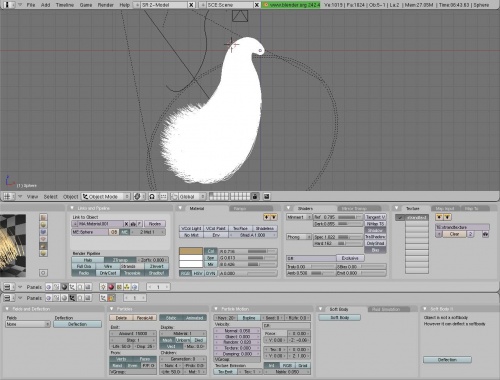Click the render preview icon in 3D header

[x=267, y=196]
